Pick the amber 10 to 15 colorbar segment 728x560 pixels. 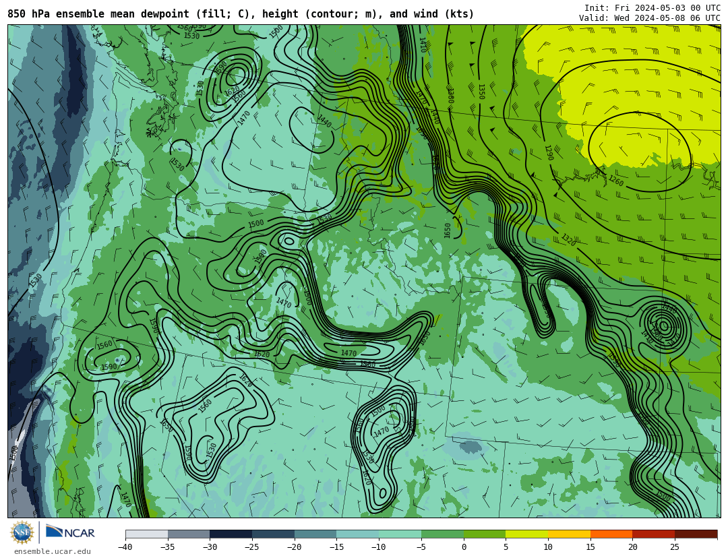pyautogui.click(x=569, y=534)
